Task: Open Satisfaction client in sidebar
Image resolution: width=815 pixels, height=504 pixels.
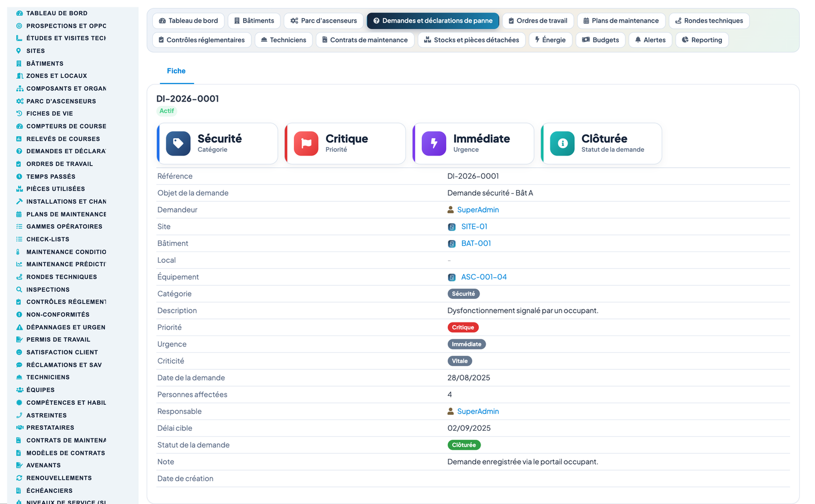Action: [x=62, y=352]
